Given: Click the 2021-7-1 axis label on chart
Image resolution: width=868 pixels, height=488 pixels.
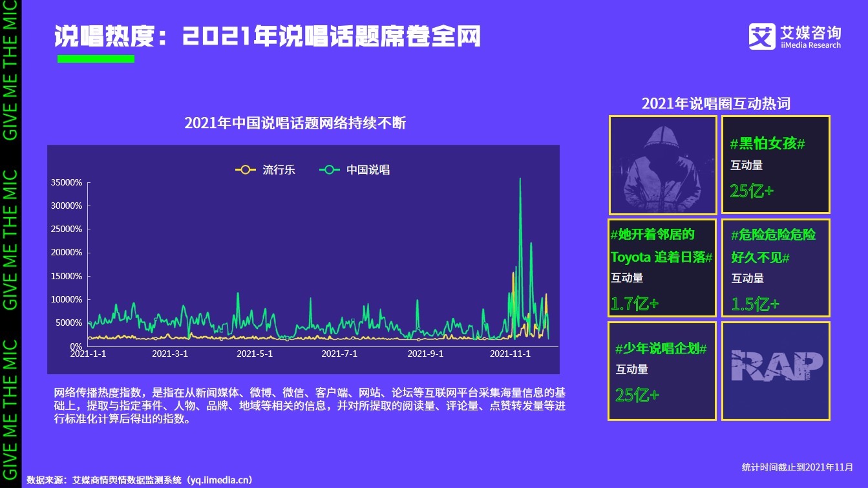Looking at the screenshot, I should (x=340, y=354).
